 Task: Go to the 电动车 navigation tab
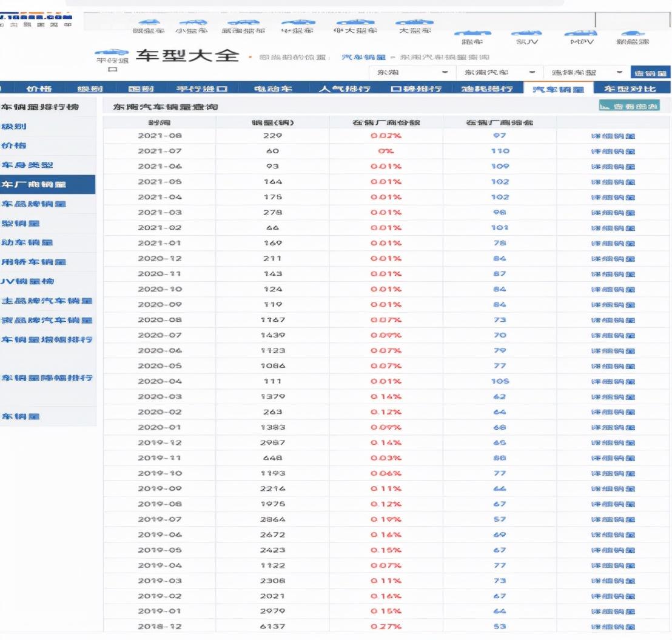coord(273,89)
